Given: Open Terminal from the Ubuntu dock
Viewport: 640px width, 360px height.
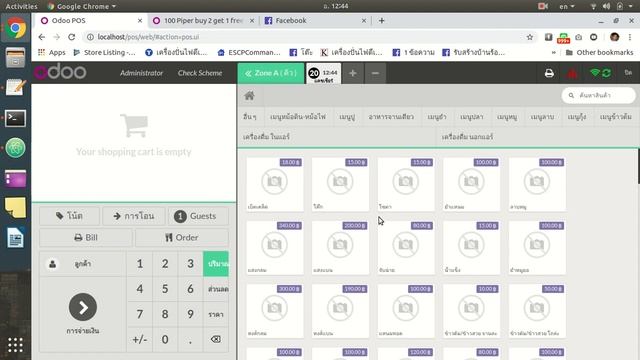Looking at the screenshot, I should click(16, 118).
